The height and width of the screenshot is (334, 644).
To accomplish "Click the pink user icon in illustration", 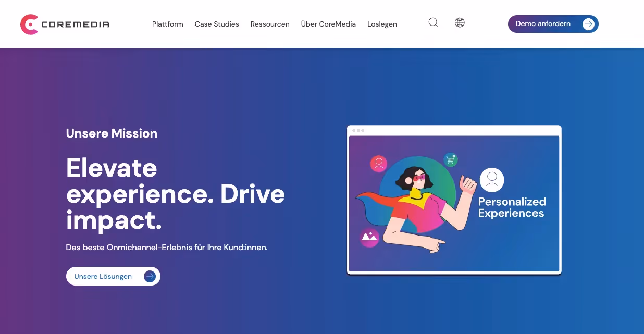I will pos(379,164).
